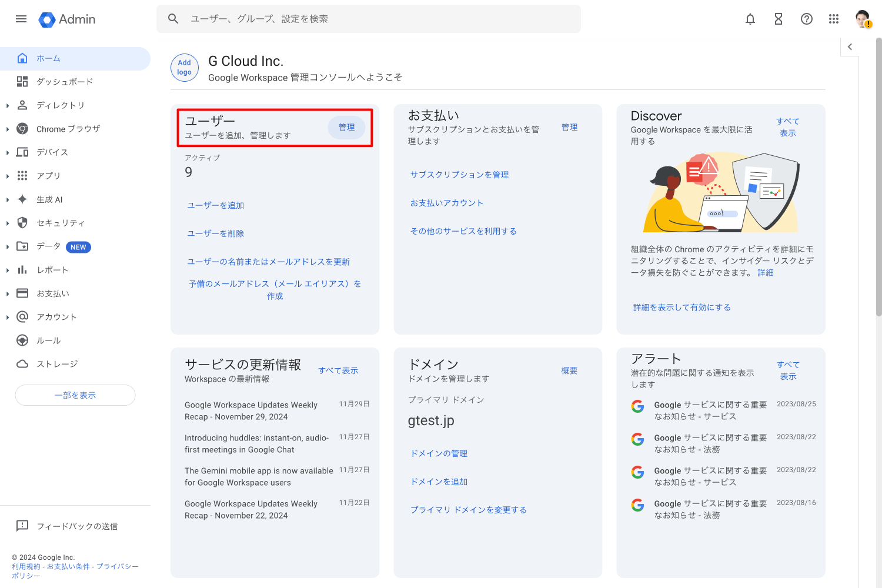882x588 pixels.
Task: Open the tasks hourglass icon
Action: pos(779,19)
